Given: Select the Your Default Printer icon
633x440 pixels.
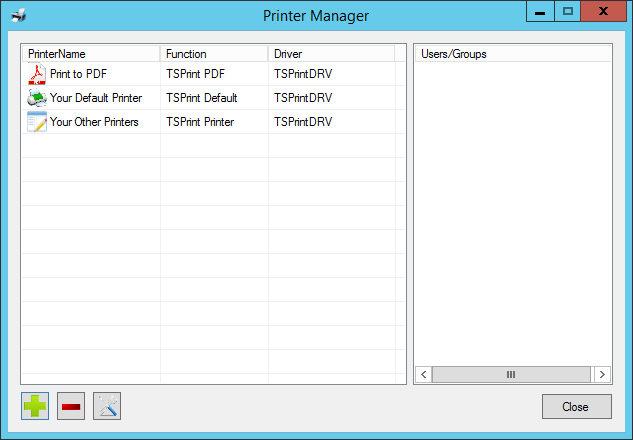Looking at the screenshot, I should click(37, 98).
